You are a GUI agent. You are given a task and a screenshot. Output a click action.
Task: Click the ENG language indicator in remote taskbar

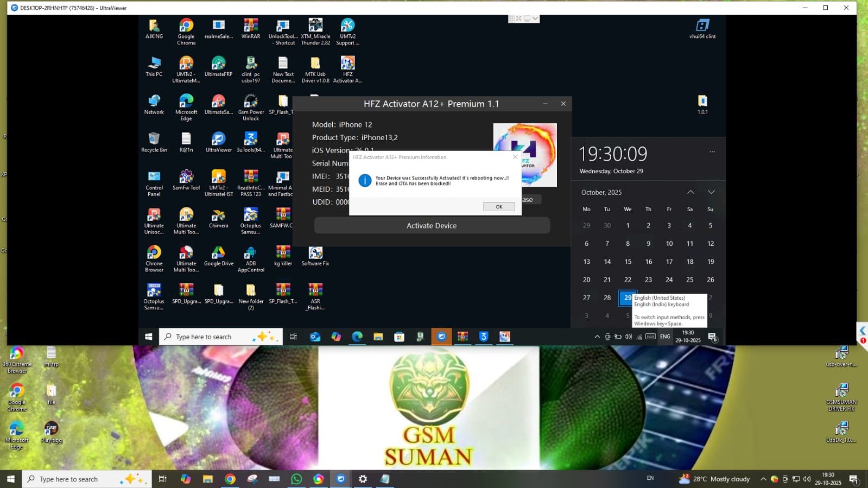[665, 337]
